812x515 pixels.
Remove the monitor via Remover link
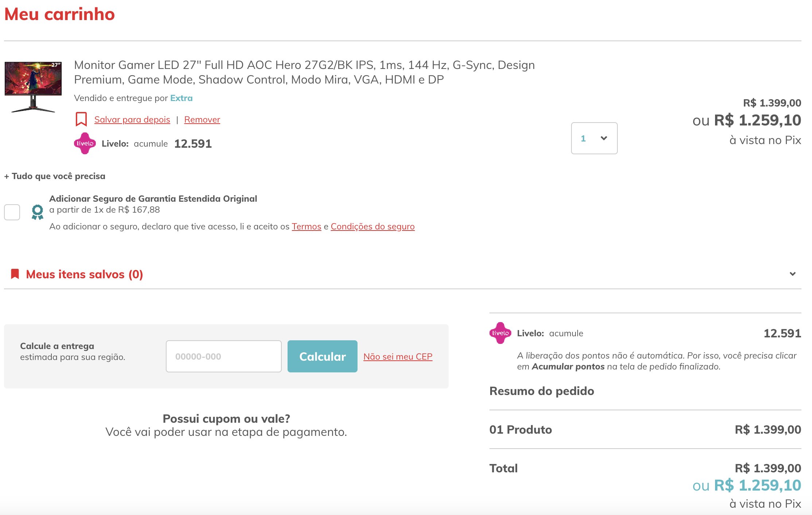(x=202, y=120)
